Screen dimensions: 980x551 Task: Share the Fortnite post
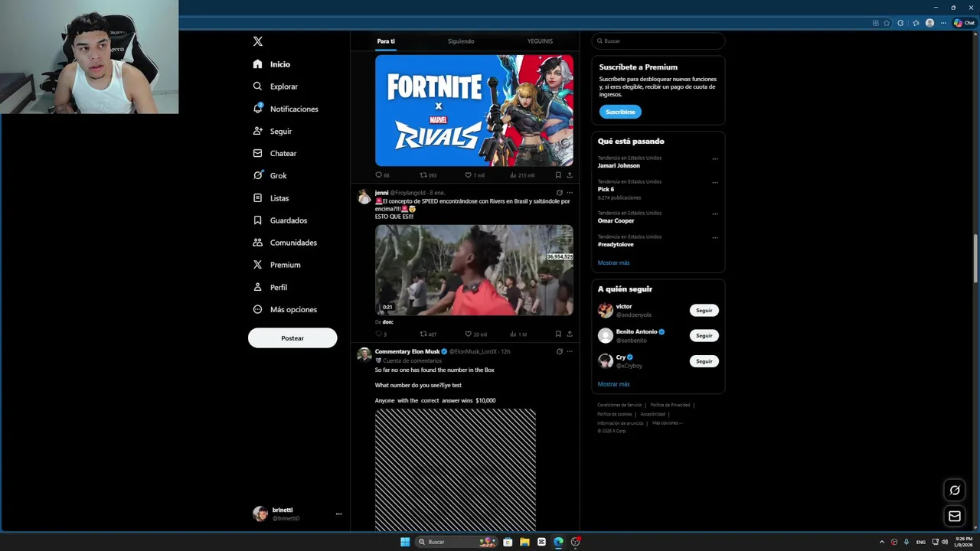(x=570, y=175)
